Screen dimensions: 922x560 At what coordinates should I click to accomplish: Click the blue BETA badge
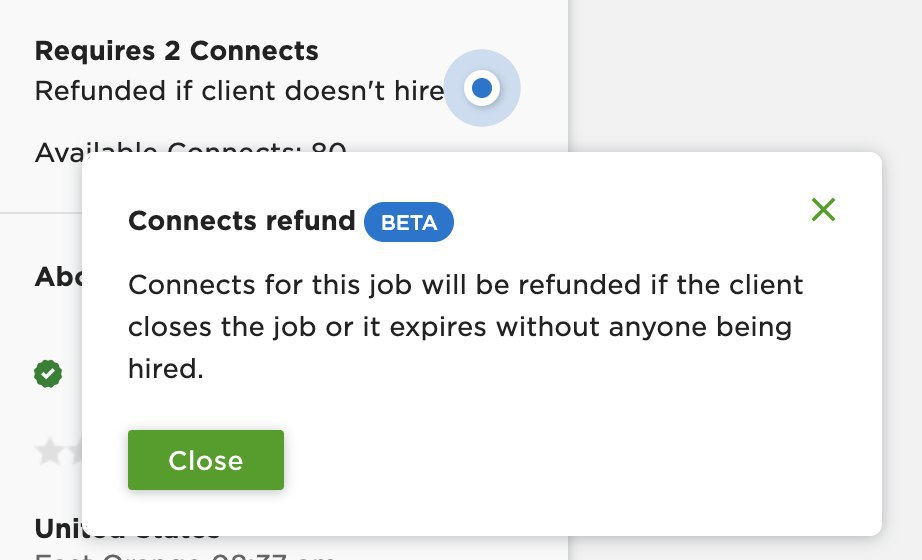(x=409, y=222)
